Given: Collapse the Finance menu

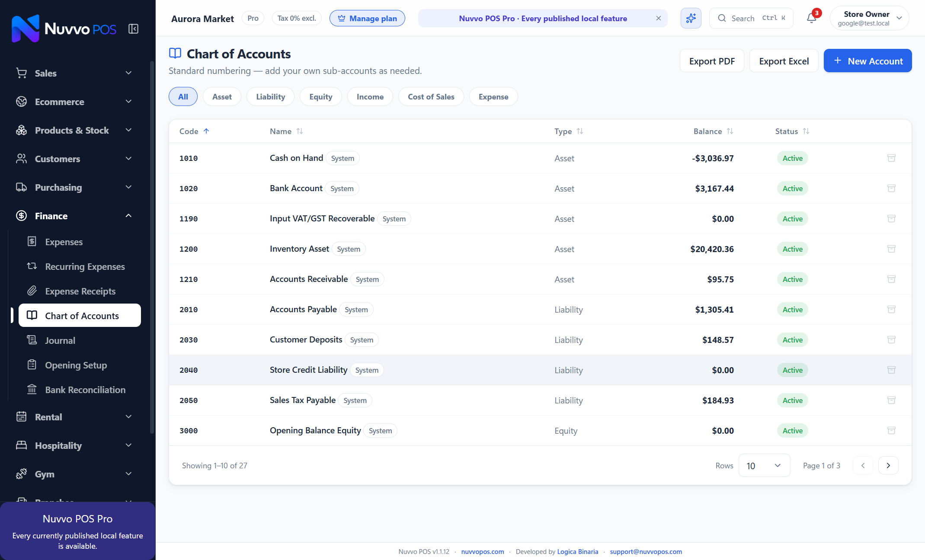Looking at the screenshot, I should [x=74, y=216].
